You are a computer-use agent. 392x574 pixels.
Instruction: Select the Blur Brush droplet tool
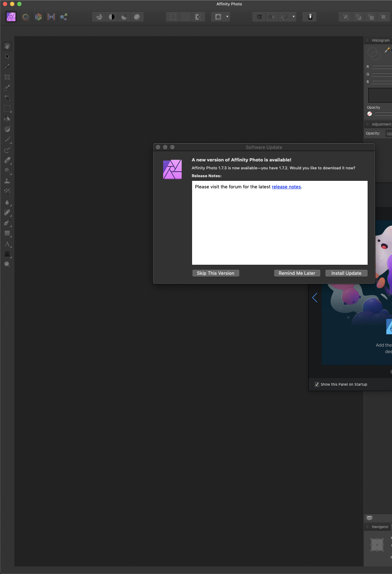click(x=7, y=202)
